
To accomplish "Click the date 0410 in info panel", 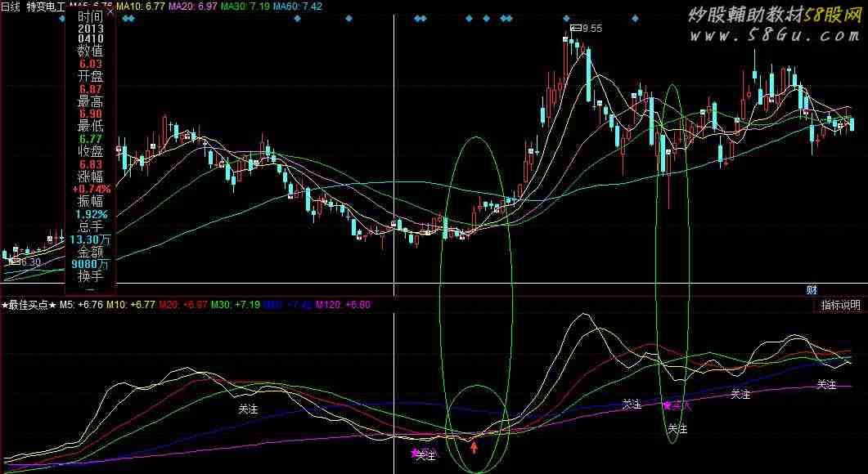I will click(90, 39).
